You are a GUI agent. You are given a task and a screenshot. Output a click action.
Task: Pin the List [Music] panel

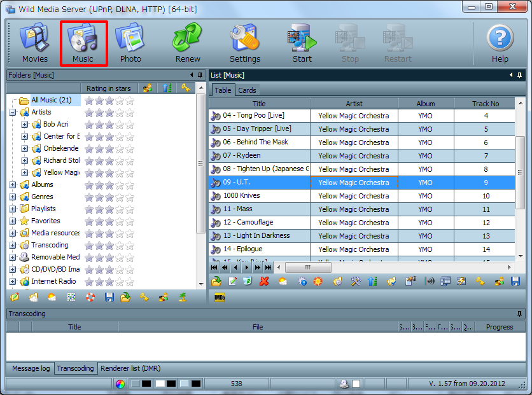pyautogui.click(x=519, y=75)
